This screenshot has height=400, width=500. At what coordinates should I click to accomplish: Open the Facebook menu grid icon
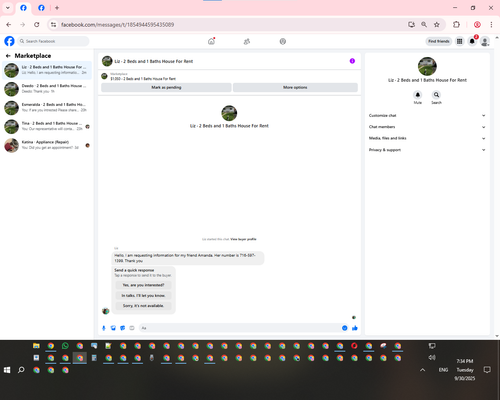pyautogui.click(x=459, y=41)
